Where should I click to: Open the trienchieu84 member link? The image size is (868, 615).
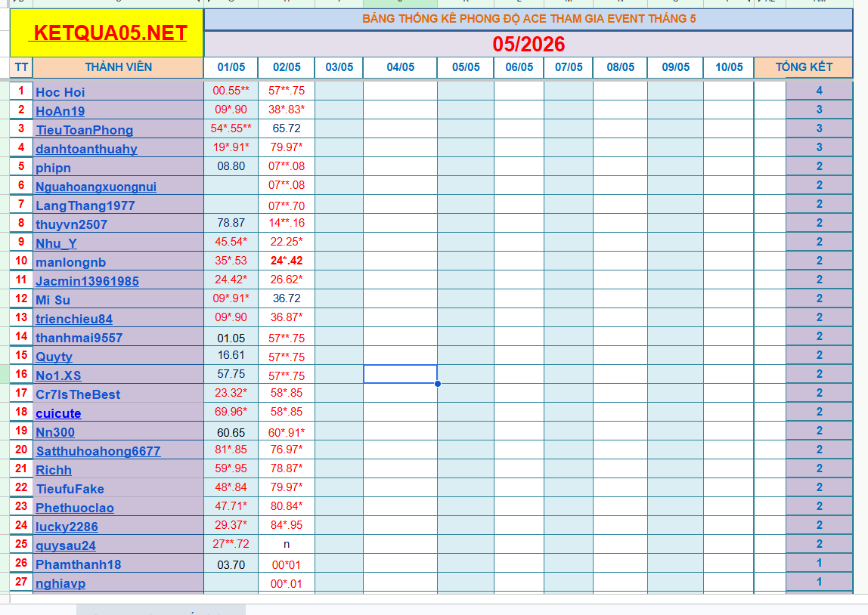(74, 319)
